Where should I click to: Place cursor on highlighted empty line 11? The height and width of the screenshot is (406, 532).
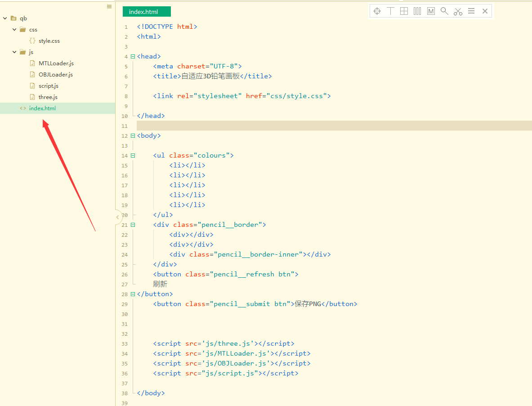pyautogui.click(x=334, y=126)
